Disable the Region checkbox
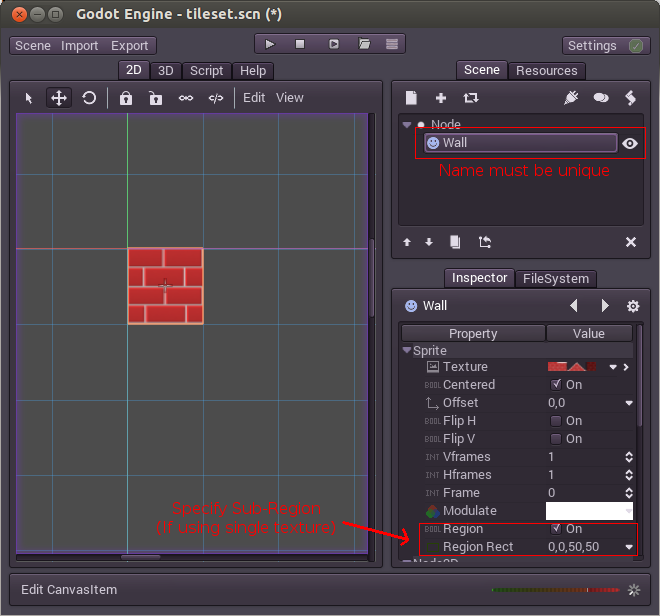660x616 pixels. coord(556,529)
